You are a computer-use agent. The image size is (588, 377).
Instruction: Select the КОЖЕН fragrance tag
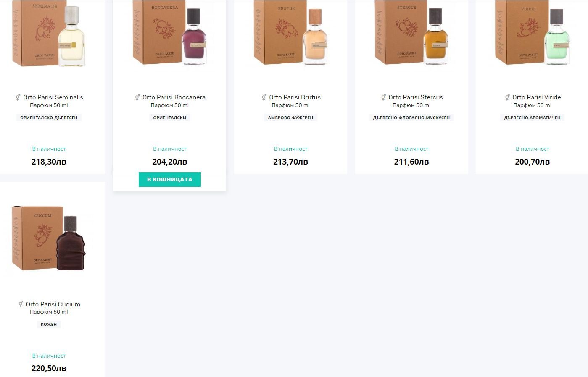pos(49,325)
